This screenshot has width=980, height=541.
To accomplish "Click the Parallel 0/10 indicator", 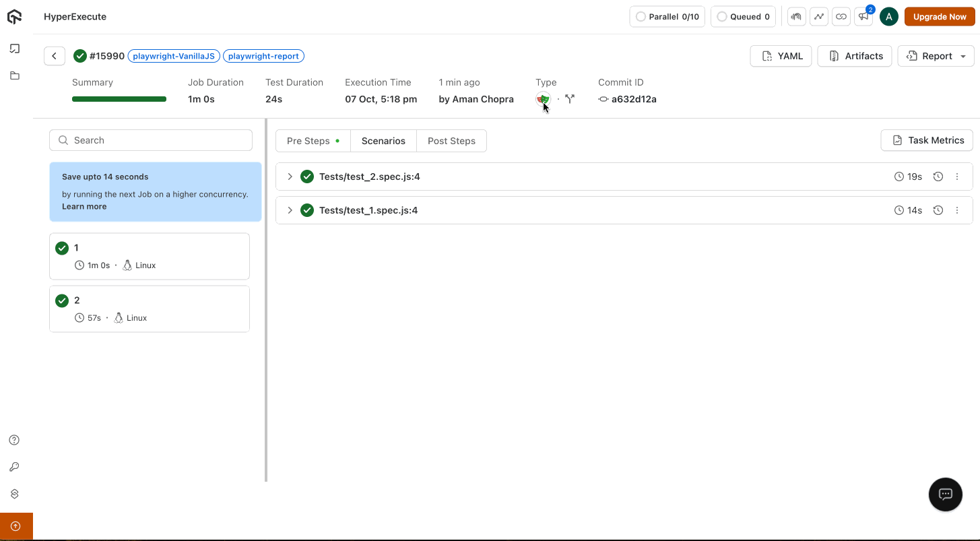I will tap(667, 17).
